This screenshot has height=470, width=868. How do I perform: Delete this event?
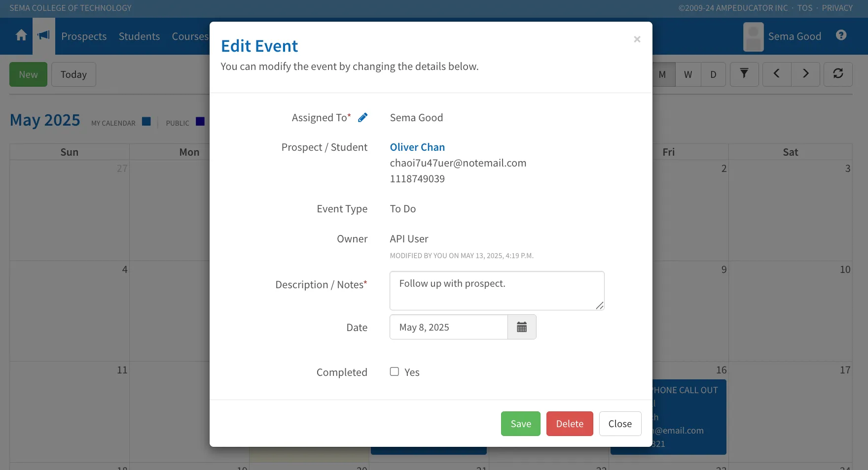click(570, 424)
